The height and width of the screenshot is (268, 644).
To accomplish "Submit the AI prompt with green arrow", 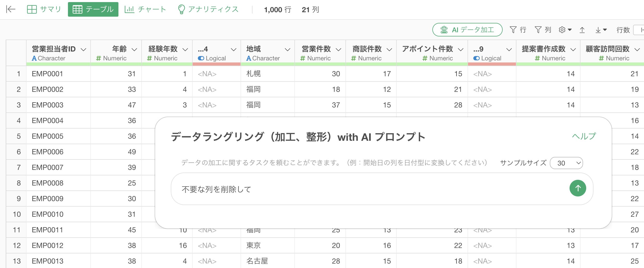I will click(x=578, y=188).
